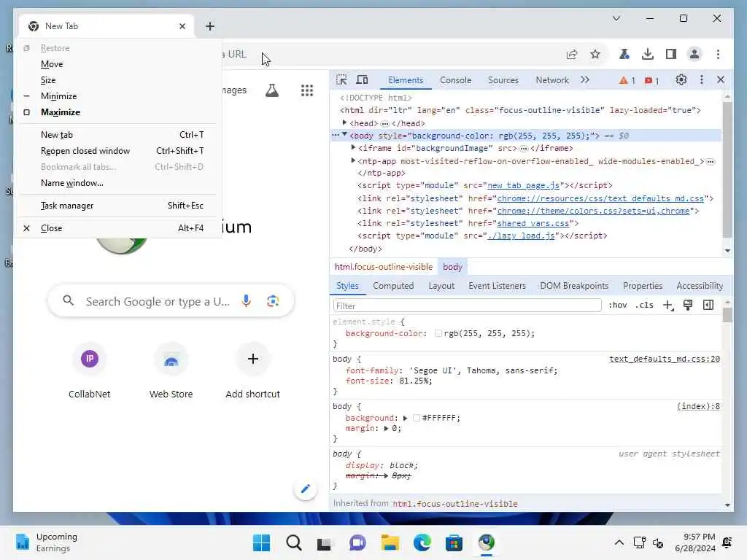
Task: Toggle the side panel icon
Action: click(x=671, y=54)
